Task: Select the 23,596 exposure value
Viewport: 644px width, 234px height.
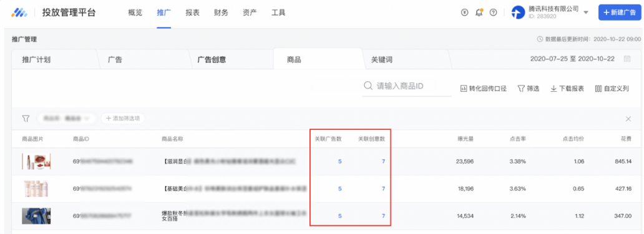Action: point(465,162)
